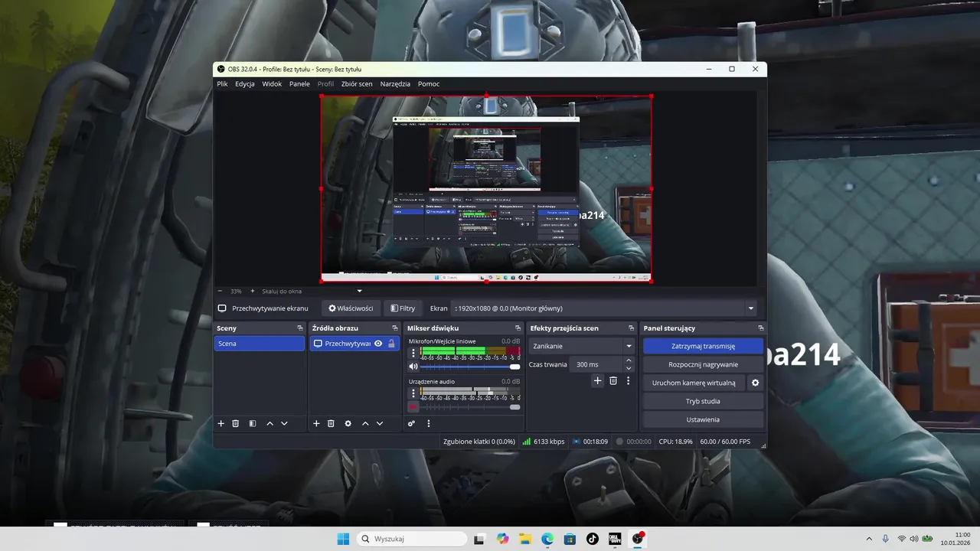Adjust Mikrofon/Wejście liniowe volume slider
The width and height of the screenshot is (980, 551).
click(470, 367)
